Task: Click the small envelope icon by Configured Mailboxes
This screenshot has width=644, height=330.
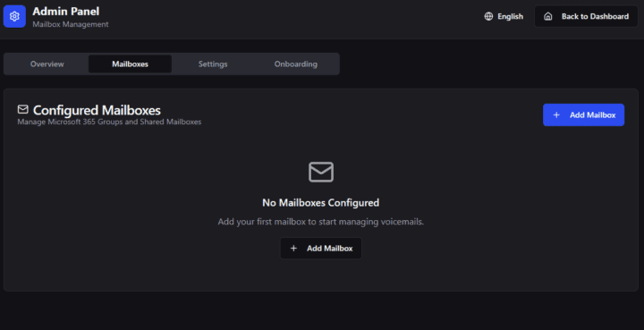Action: (x=23, y=109)
